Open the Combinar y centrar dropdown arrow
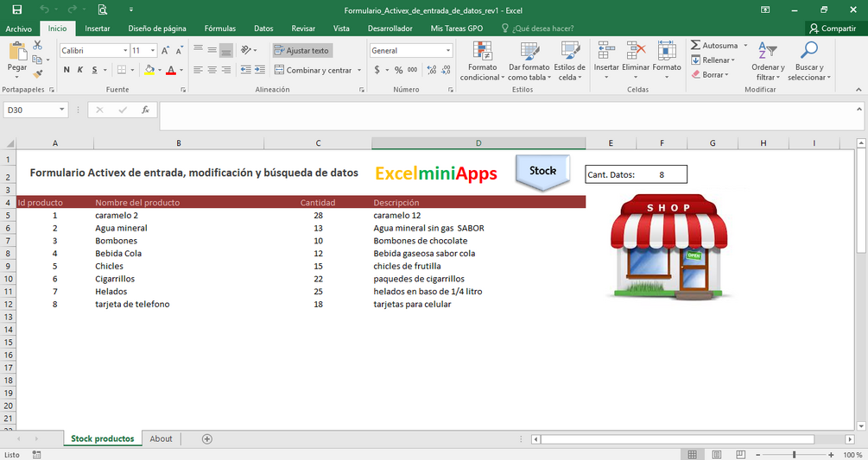This screenshot has width=868, height=460. coord(359,70)
